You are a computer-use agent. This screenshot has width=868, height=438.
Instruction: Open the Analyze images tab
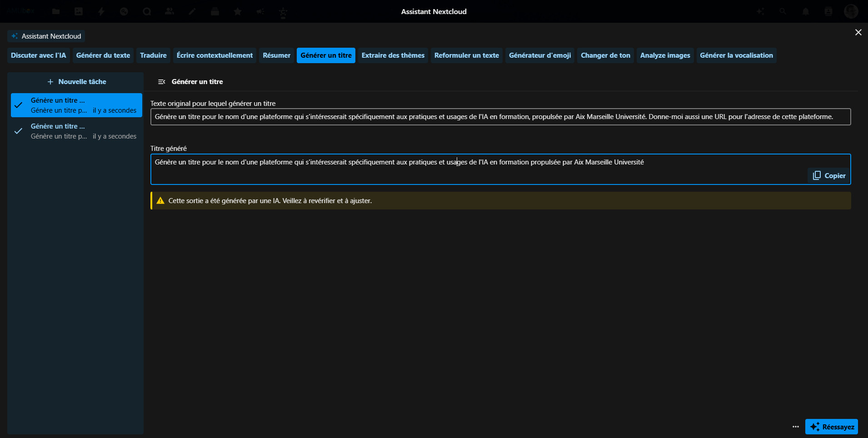[665, 55]
